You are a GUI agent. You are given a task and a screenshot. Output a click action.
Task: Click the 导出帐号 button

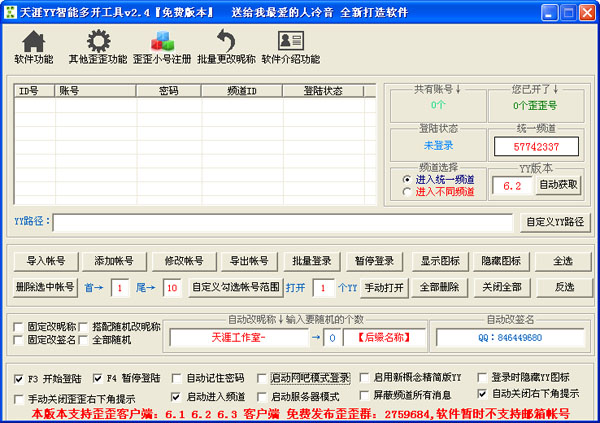249,261
